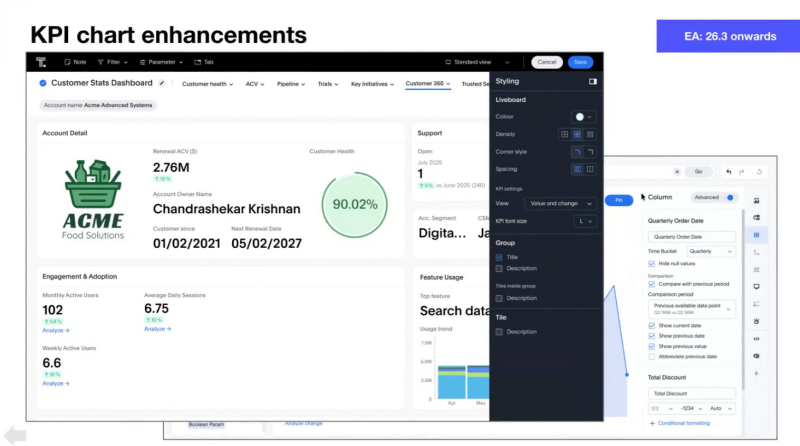Screen dimensions: 800x446
Task: Choose the last Density grid icon
Action: pos(590,134)
